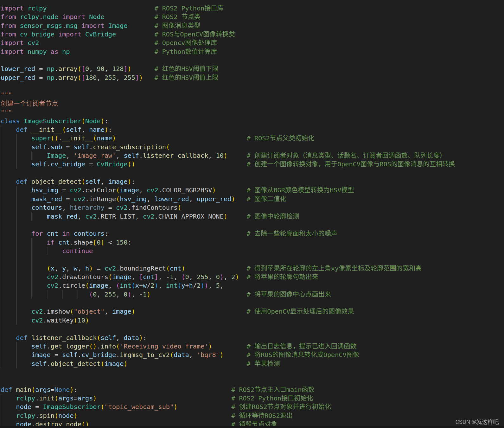The height and width of the screenshot is (428, 504).
Task: Click comment '# 图像消息类型'
Action: coord(177,25)
